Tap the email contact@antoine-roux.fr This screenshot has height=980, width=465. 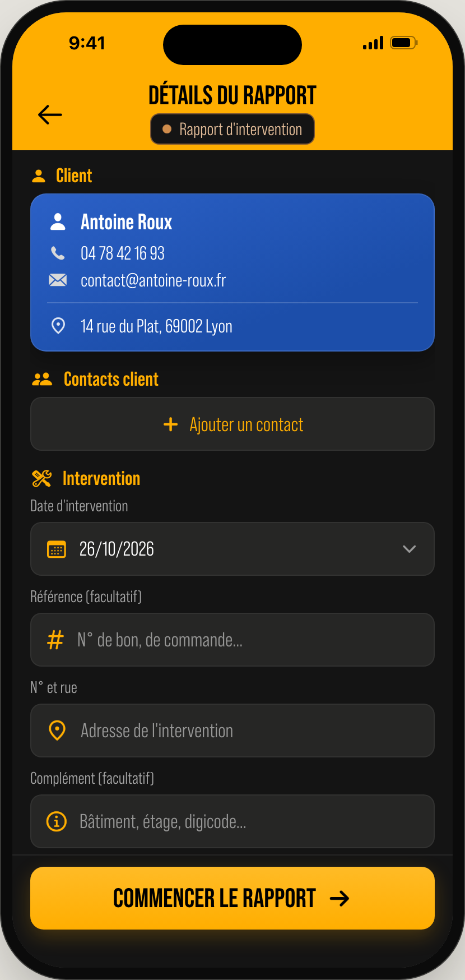pyautogui.click(x=153, y=280)
